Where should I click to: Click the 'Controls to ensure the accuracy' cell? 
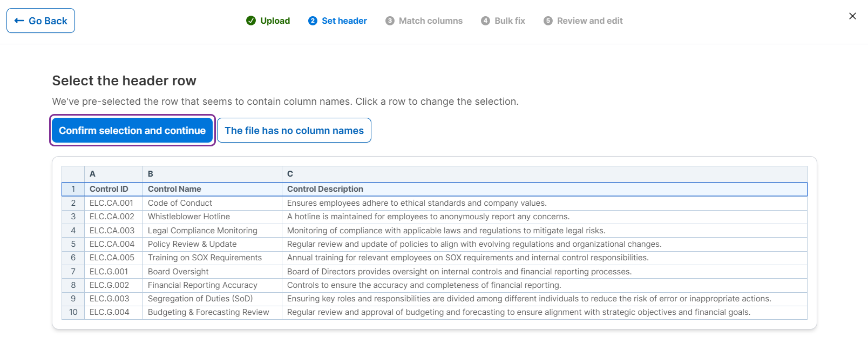point(545,285)
